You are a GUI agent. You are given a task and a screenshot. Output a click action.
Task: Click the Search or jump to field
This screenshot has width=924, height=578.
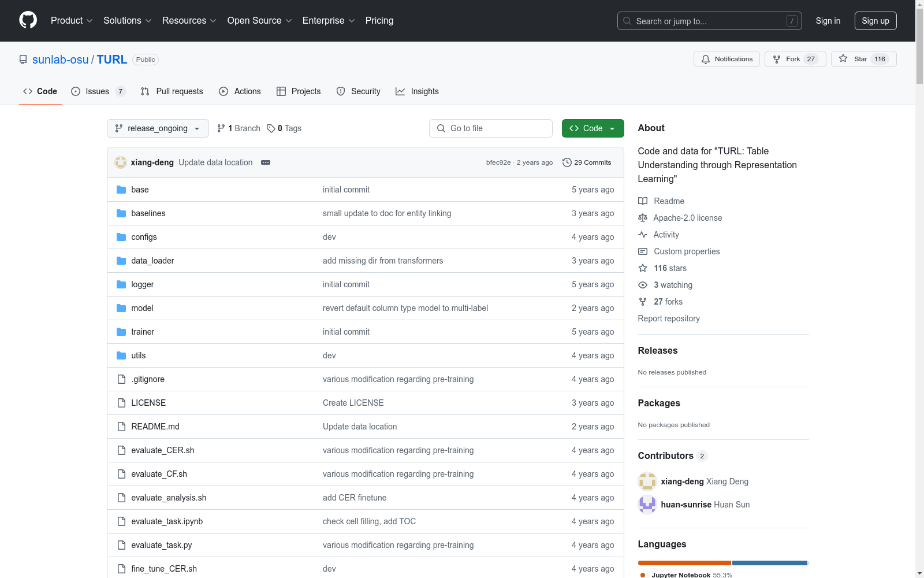[x=710, y=21]
